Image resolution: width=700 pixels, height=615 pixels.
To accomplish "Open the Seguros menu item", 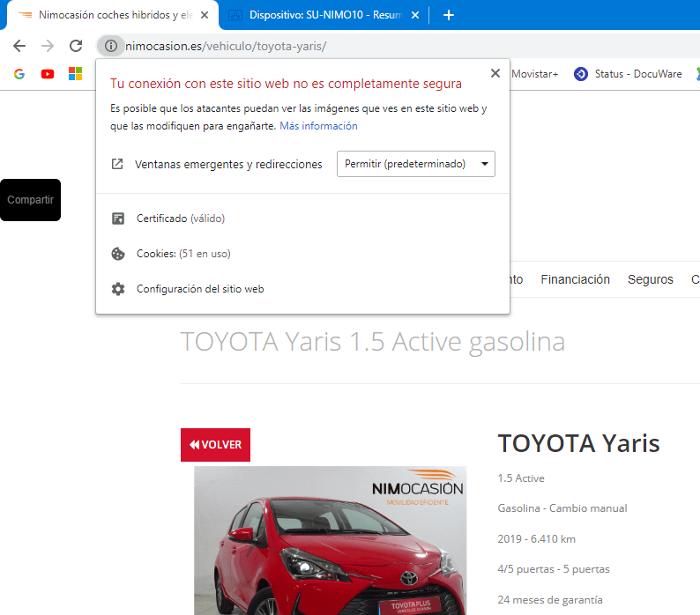I will click(x=650, y=279).
